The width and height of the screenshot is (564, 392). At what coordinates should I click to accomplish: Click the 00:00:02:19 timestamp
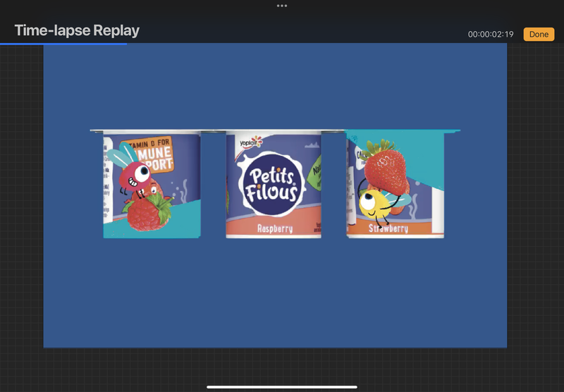tap(491, 35)
